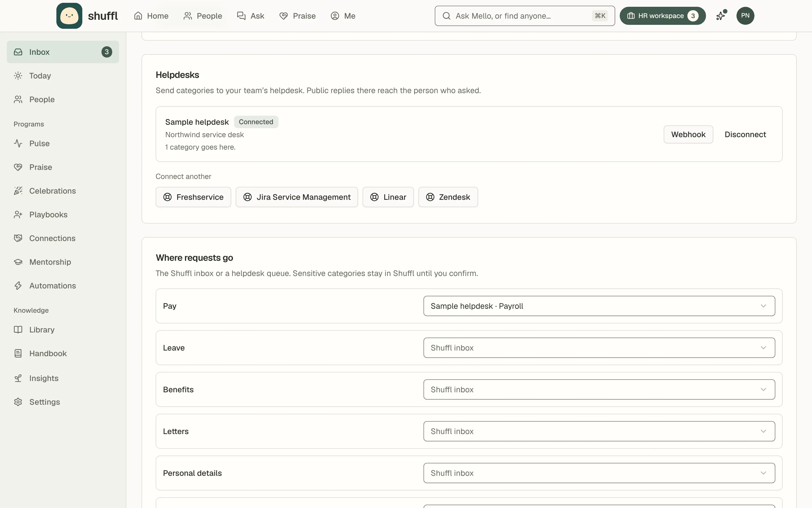Go to Home in top navigation
812x508 pixels.
pos(151,16)
